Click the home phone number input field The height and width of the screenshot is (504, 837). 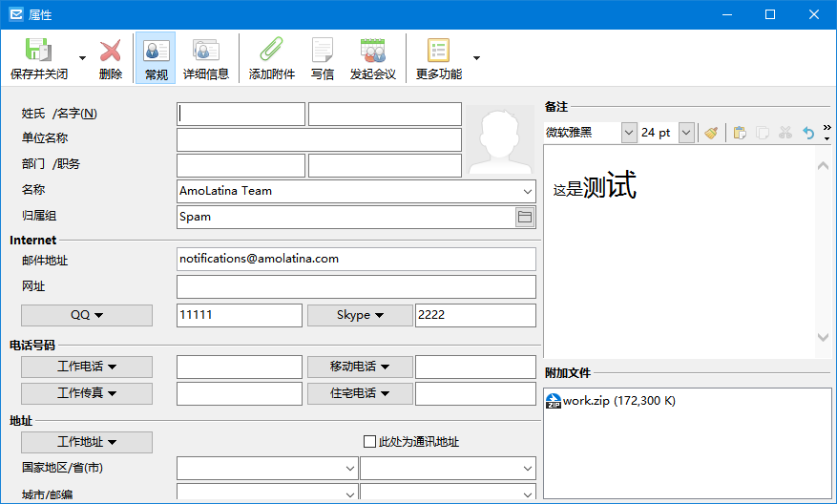[475, 393]
